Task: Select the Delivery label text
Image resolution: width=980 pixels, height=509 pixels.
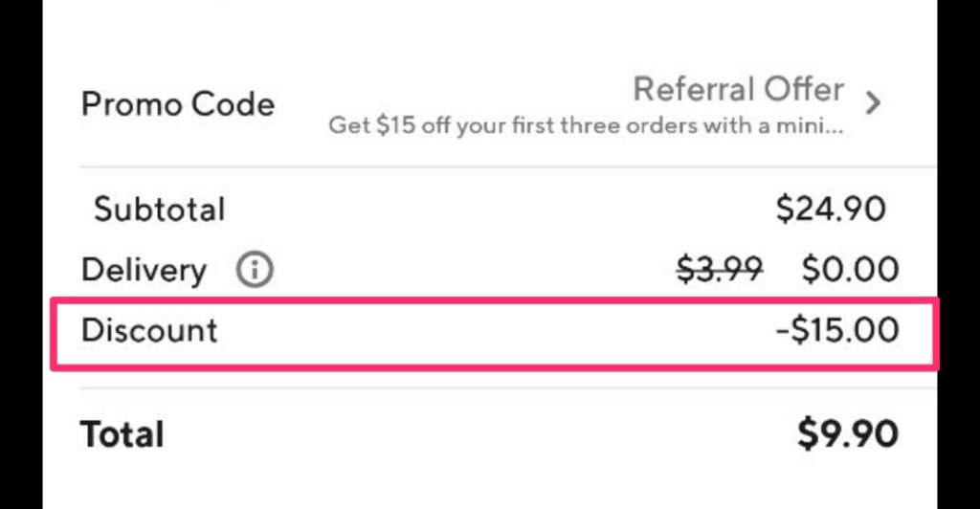Action: coord(144,271)
